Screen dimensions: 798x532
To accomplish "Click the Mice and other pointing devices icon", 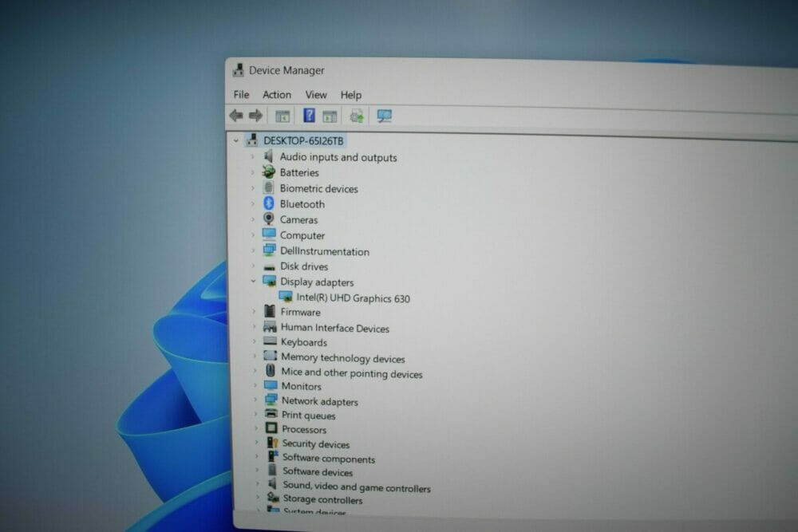I will point(271,371).
